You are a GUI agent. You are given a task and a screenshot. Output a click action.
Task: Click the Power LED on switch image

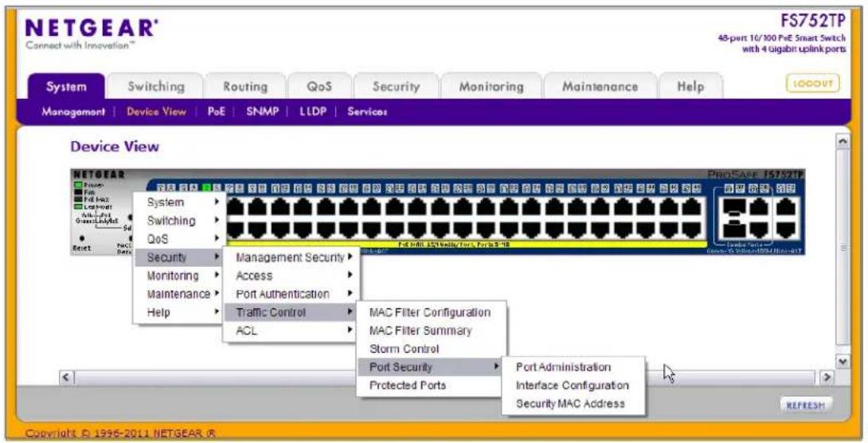click(x=79, y=184)
